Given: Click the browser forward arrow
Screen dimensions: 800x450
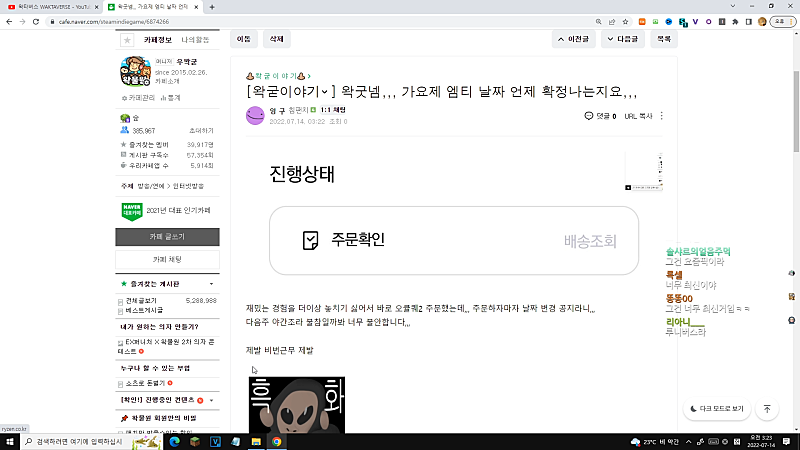Looking at the screenshot, I should click(x=22, y=22).
